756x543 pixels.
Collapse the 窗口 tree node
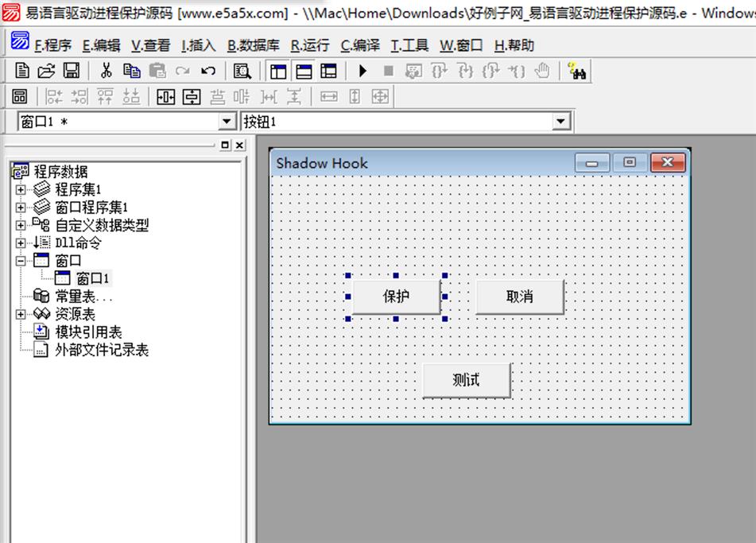tap(20, 261)
